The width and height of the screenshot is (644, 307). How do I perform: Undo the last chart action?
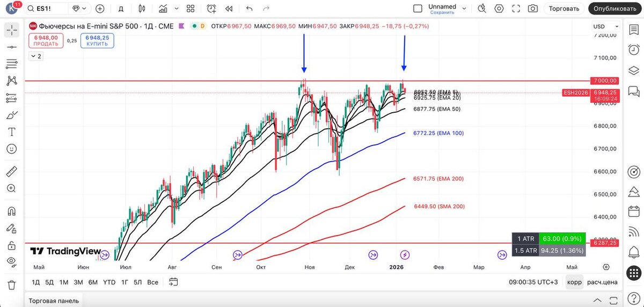click(x=249, y=9)
